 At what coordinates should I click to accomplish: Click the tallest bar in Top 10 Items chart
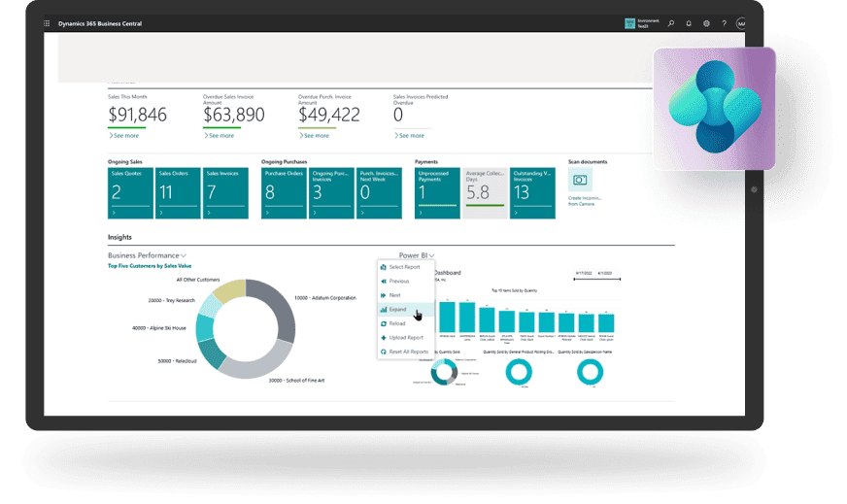click(x=447, y=317)
